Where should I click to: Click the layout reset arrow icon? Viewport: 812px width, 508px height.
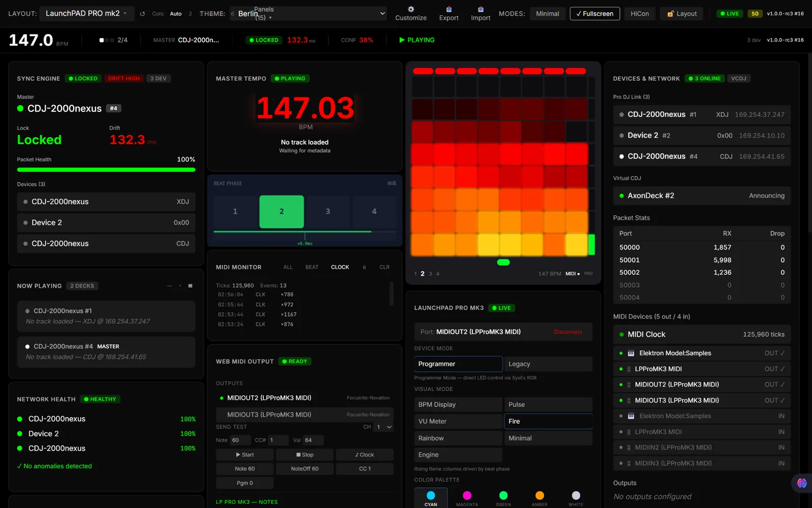[142, 14]
